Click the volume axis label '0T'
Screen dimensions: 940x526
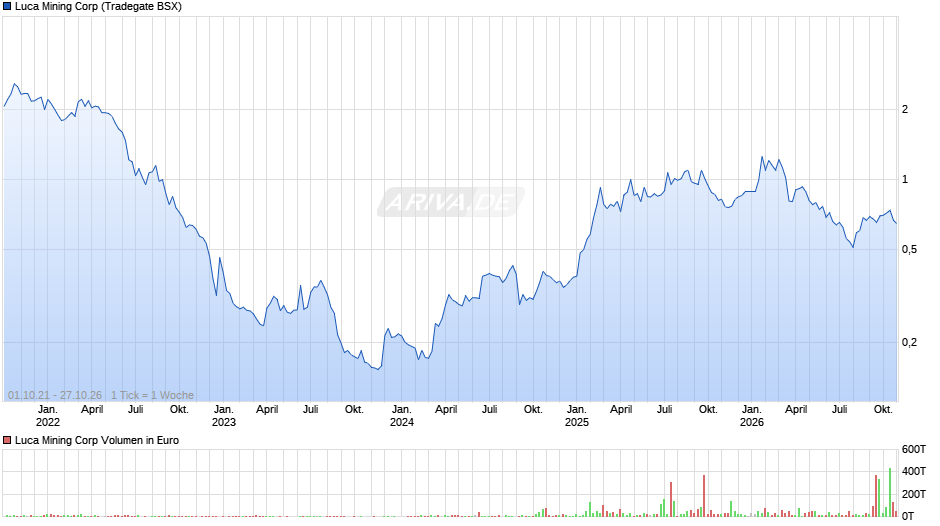click(908, 516)
